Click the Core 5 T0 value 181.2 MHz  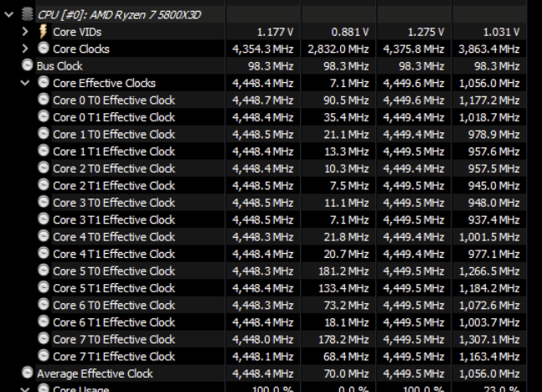(343, 271)
